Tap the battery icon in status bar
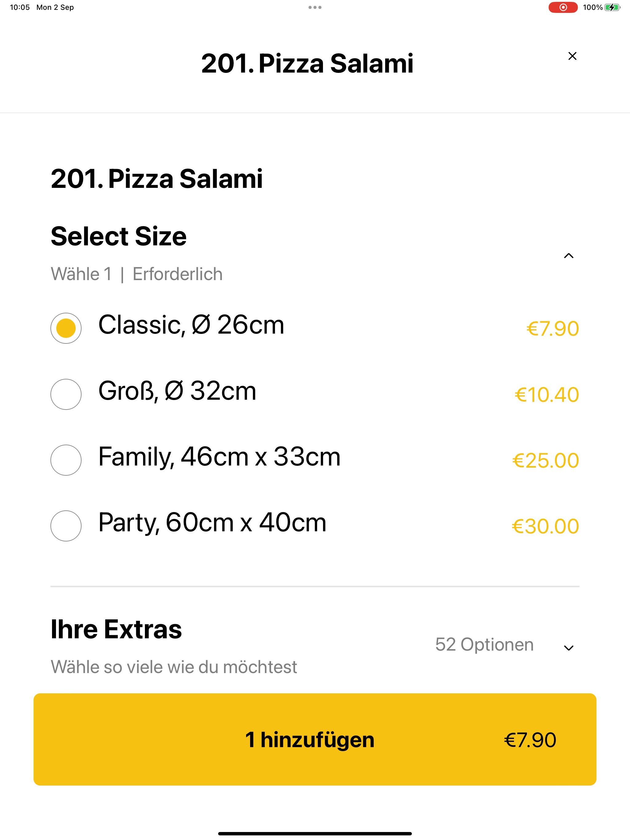The width and height of the screenshot is (630, 840). (612, 7)
